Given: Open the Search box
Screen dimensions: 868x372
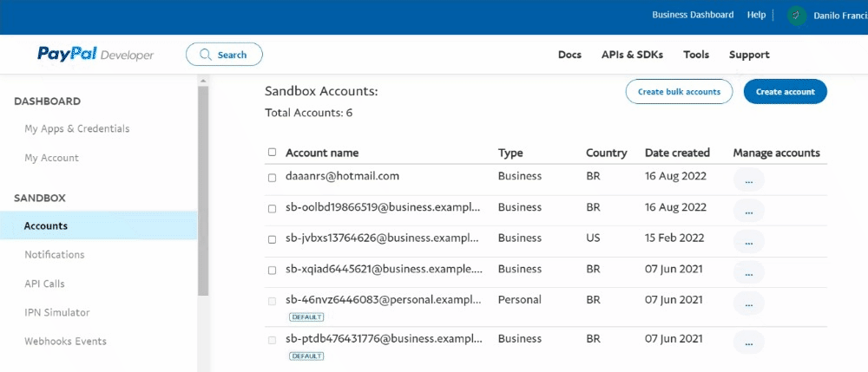Looking at the screenshot, I should (224, 54).
